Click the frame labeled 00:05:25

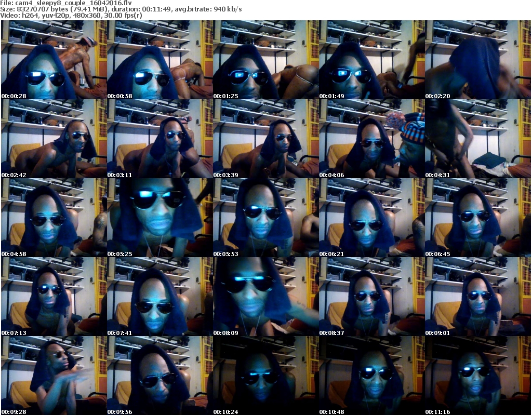[x=160, y=218]
